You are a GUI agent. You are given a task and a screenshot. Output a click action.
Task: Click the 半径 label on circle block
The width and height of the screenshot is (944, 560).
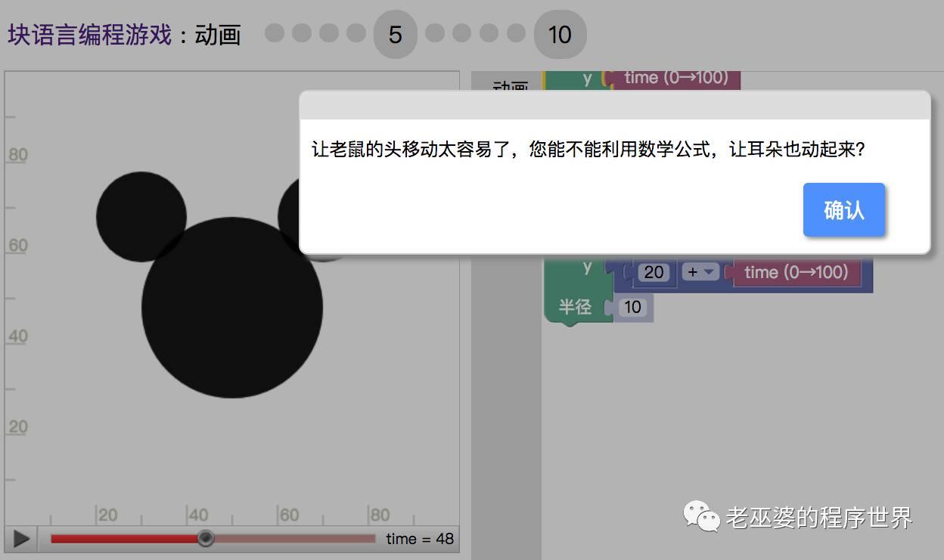[575, 307]
